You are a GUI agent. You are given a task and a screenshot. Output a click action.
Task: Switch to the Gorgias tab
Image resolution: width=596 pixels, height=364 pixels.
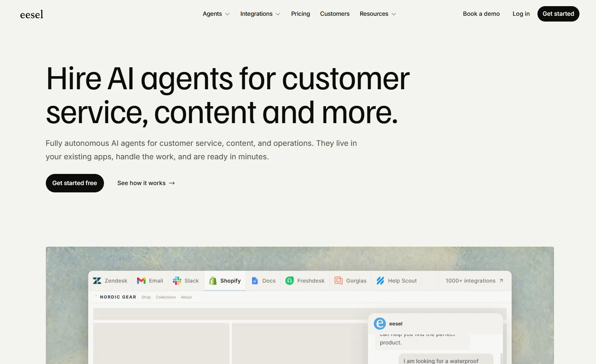[350, 281]
